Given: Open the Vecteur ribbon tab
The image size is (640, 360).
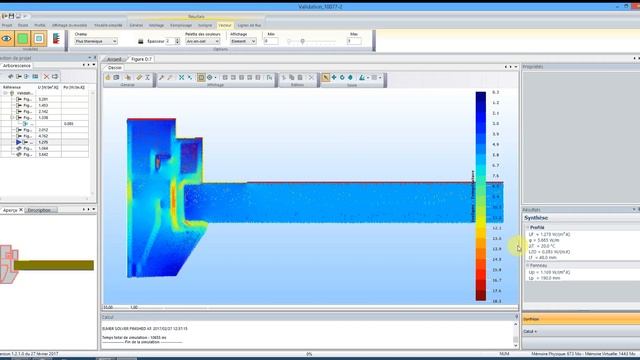Looking at the screenshot, I should tap(225, 25).
